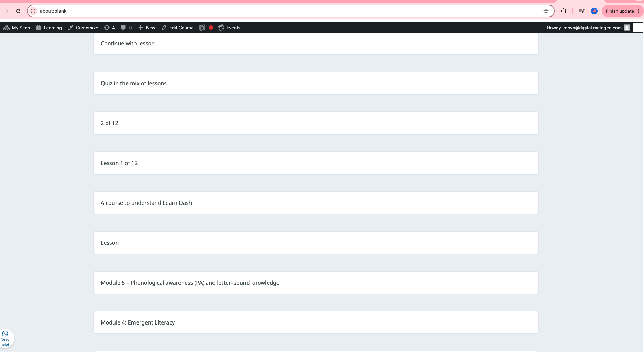Open the My Sites menu
This screenshot has width=644, height=352.
(17, 27)
